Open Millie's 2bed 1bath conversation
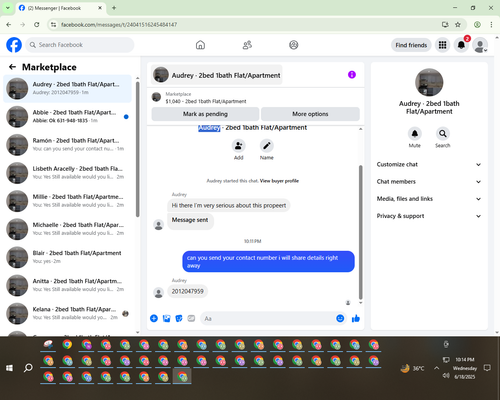This screenshot has width=500, height=400. [x=67, y=201]
